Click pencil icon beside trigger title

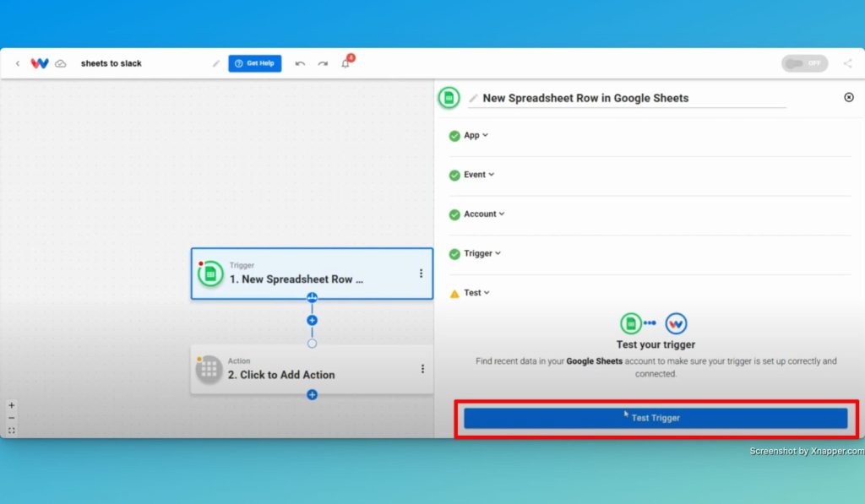point(473,98)
